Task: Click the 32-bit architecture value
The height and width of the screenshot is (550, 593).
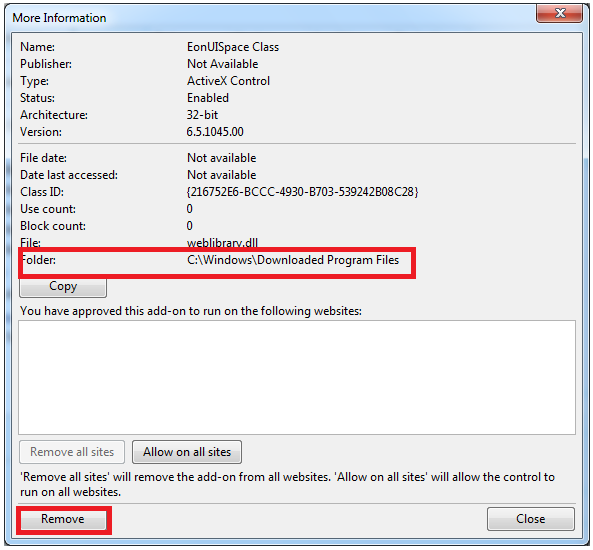Action: (x=202, y=115)
